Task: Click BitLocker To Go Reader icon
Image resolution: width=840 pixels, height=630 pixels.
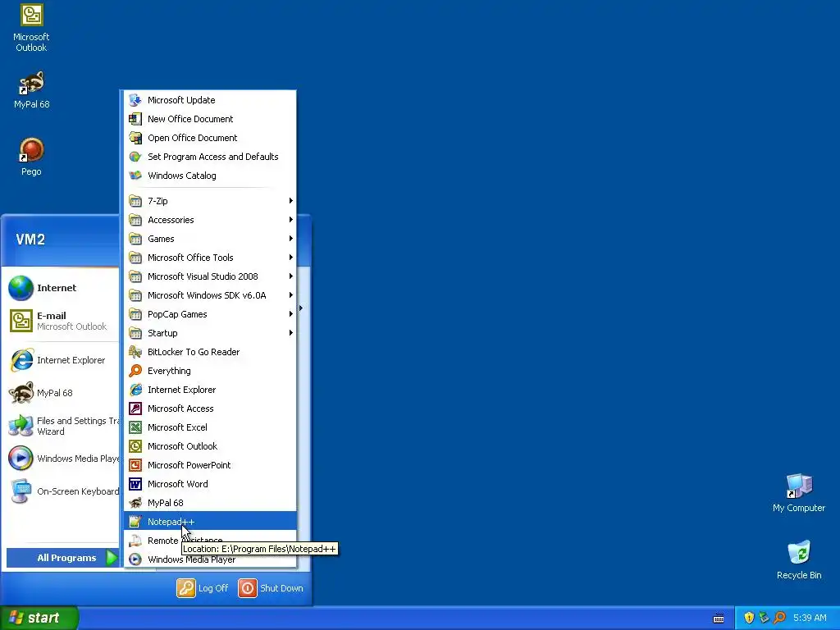Action: pyautogui.click(x=135, y=352)
